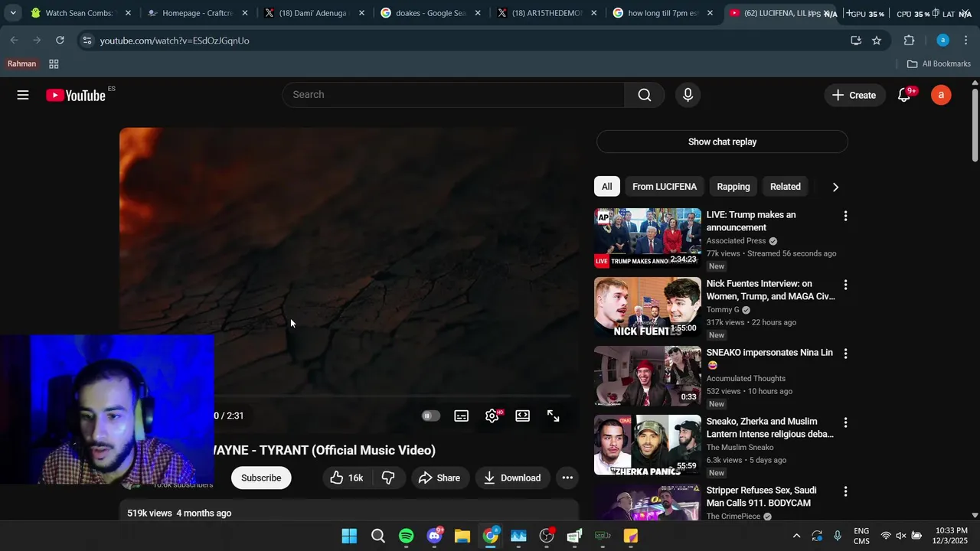Toggle autoplay switch in player
The width and height of the screenshot is (980, 551).
(431, 416)
